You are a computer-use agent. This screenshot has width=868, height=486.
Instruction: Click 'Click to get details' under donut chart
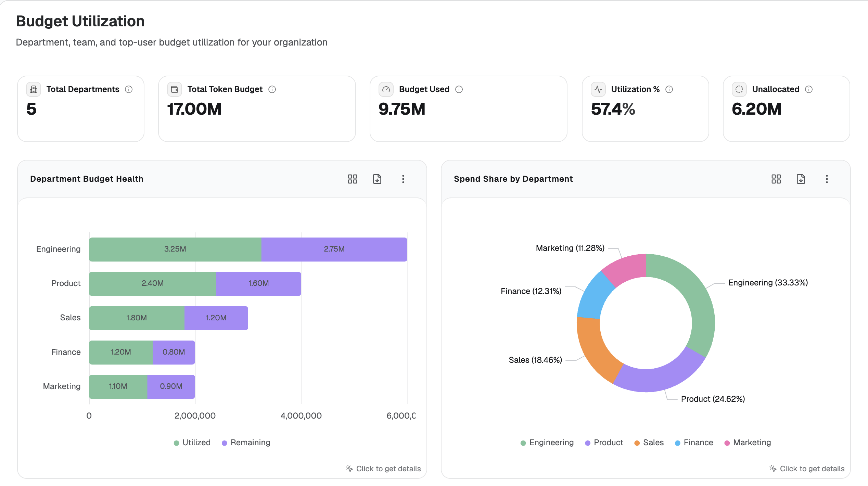pos(807,469)
